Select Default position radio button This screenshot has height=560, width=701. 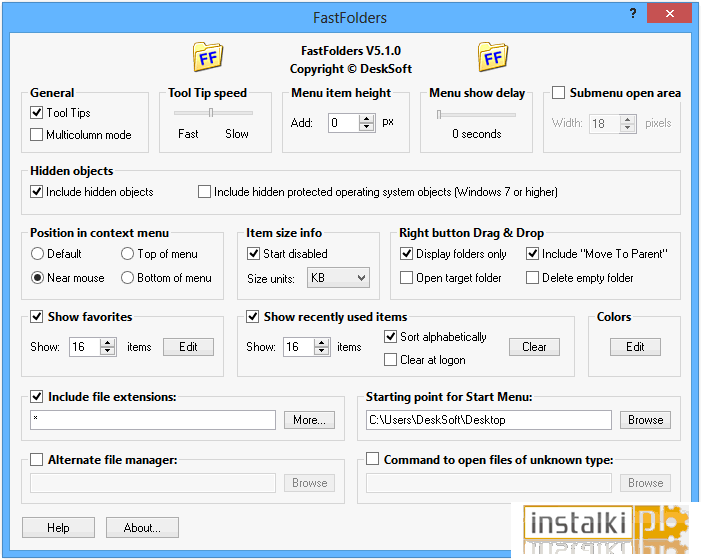pyautogui.click(x=38, y=254)
